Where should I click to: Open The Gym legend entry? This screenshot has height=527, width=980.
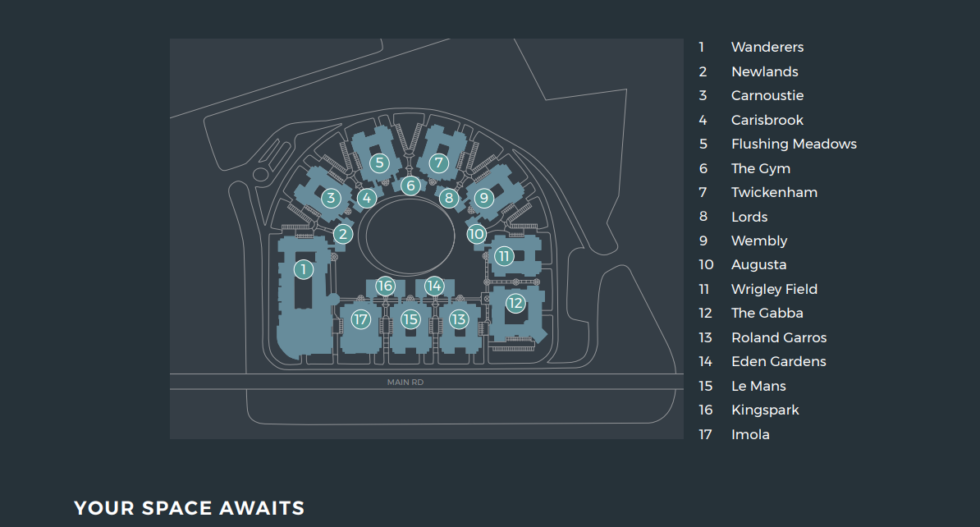point(760,168)
